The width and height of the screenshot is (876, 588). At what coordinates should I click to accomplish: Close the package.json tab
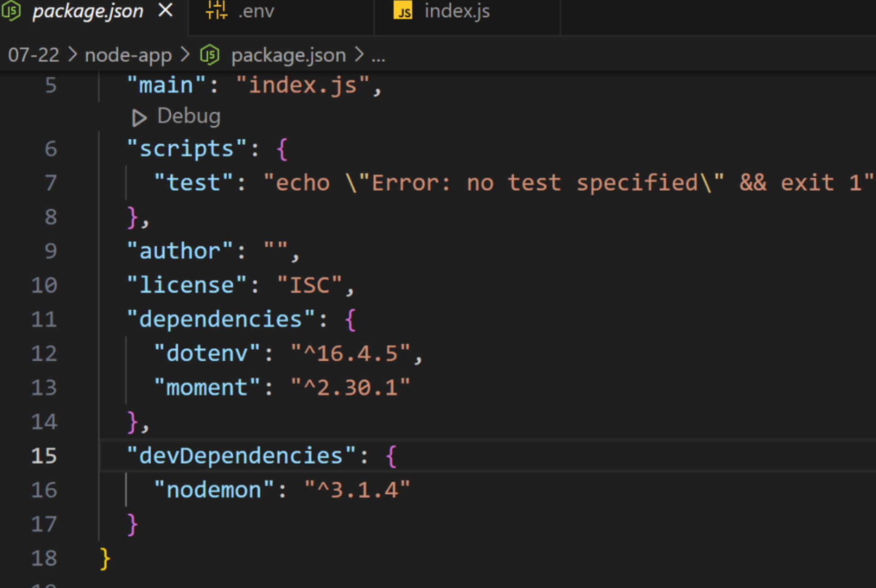166,11
